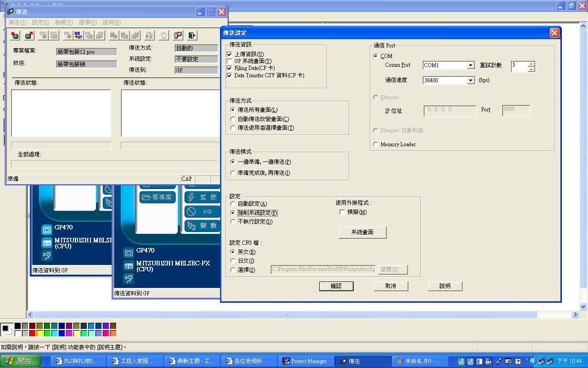Click the green door Exit toolbar icon

pyautogui.click(x=192, y=35)
